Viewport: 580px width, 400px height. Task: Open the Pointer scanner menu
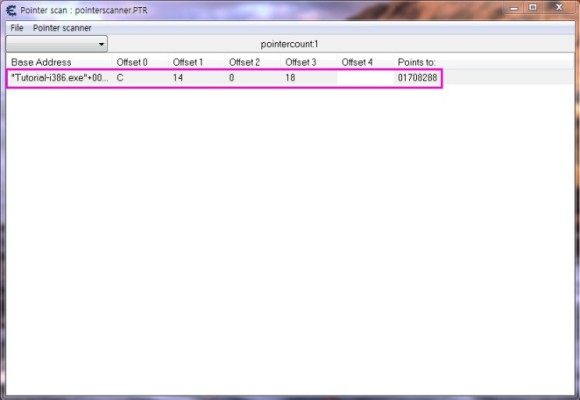coord(62,28)
